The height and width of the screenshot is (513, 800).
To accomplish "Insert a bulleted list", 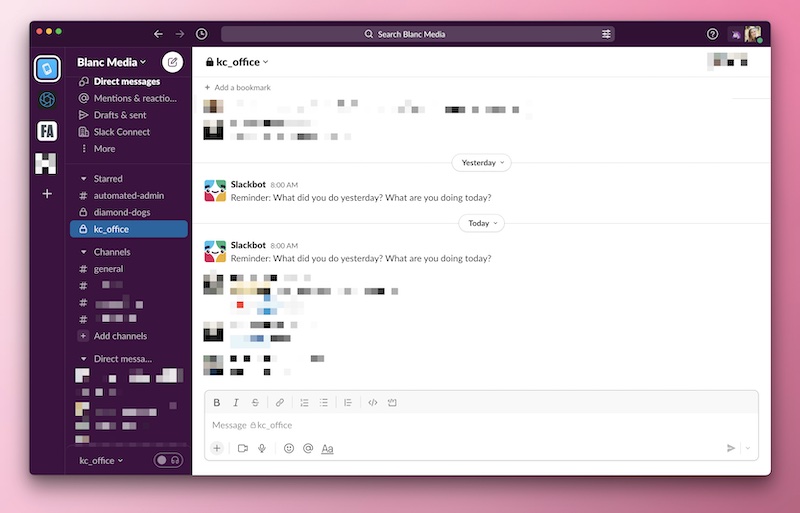I will coord(323,403).
